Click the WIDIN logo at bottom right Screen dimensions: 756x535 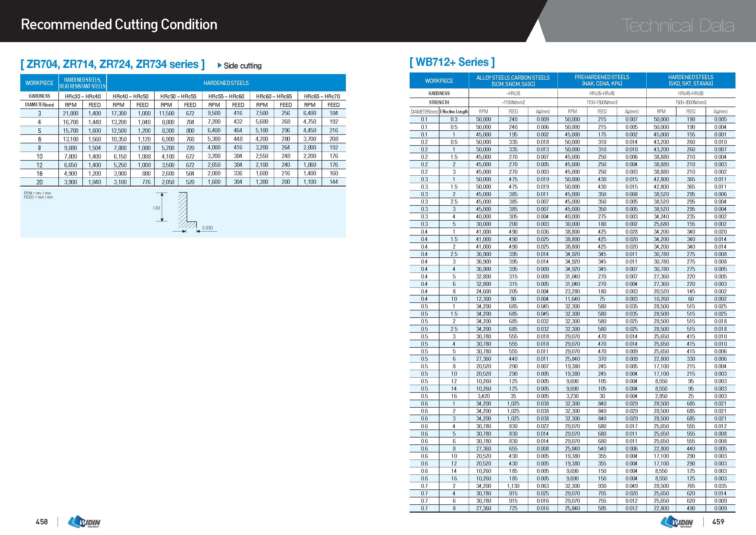pos(677,521)
